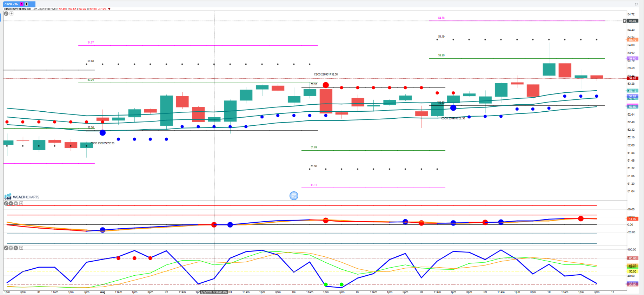
Task: Click the highlighted 8/2/2023 3:30:00 PM time label
Action: click(x=214, y=292)
